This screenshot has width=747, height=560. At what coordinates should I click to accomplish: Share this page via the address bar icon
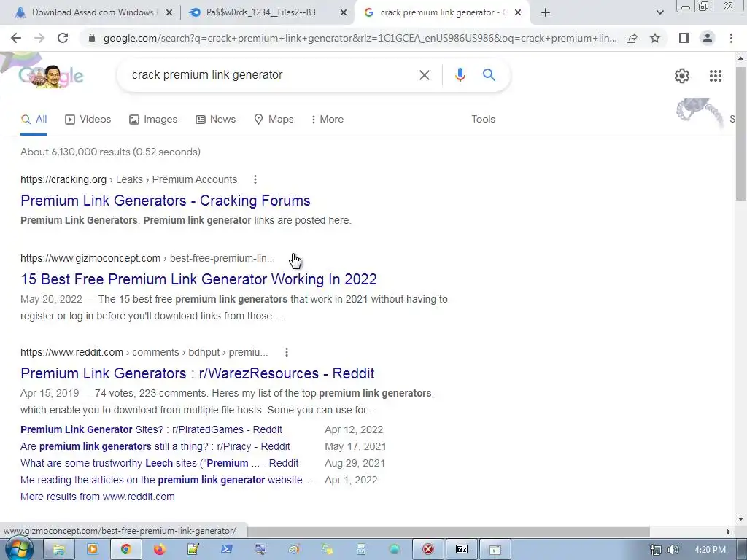[x=632, y=39]
